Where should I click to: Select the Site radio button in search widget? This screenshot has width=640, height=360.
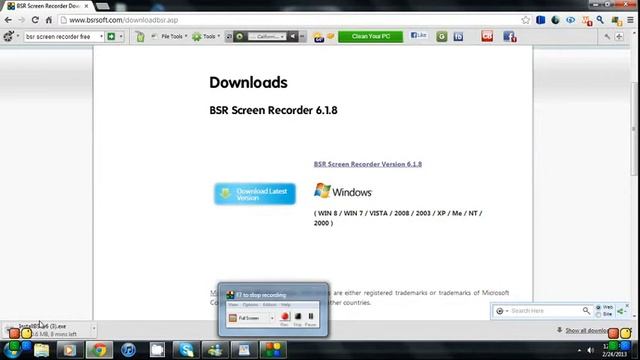598,314
